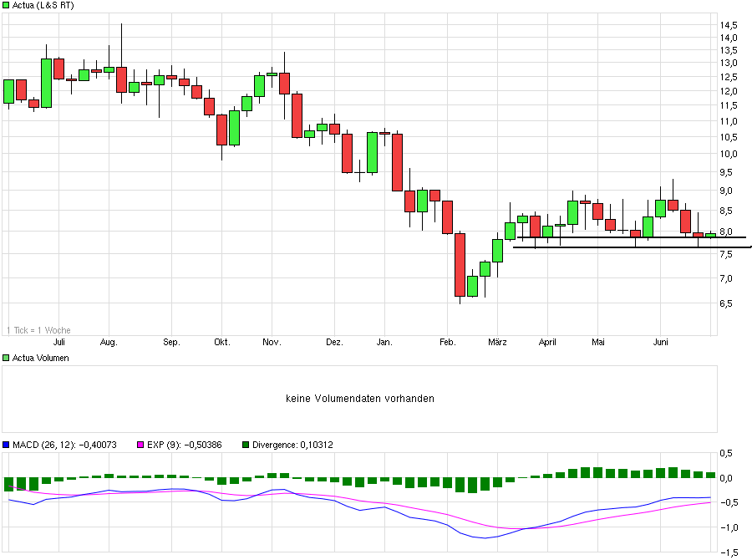752x560 pixels.
Task: Click the 'keine Volumendaten vorhanden' message
Action: (x=359, y=399)
